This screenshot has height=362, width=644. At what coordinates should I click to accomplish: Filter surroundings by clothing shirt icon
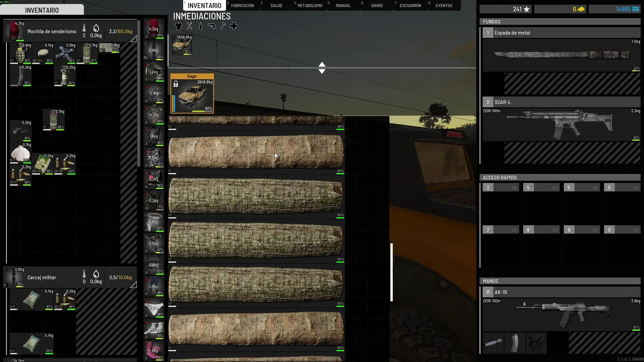coord(178,26)
